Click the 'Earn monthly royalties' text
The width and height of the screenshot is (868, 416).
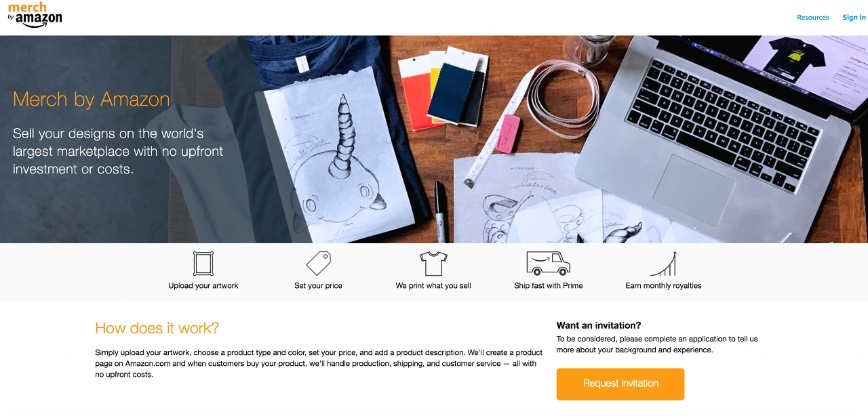(x=663, y=286)
